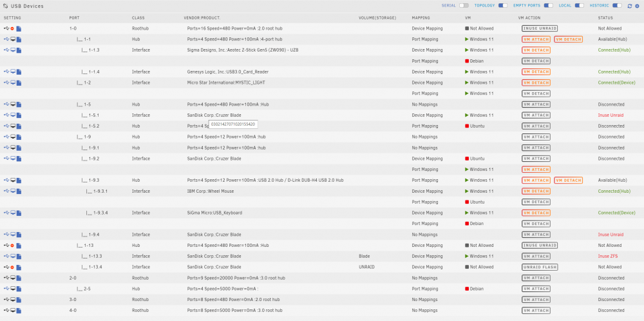Click the MAPPING column header
This screenshot has width=644, height=321.
(421, 18)
